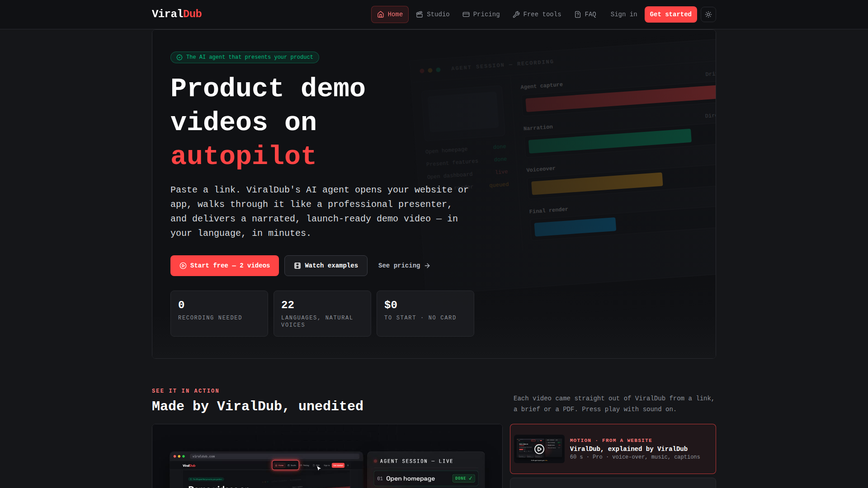The height and width of the screenshot is (488, 868).
Task: Click the "01 Open homepage" step row
Action: (426, 479)
